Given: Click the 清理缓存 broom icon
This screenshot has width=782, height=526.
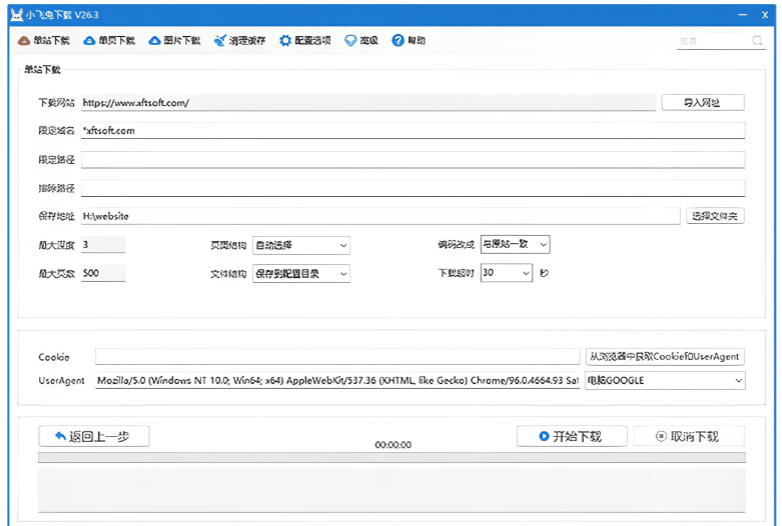Looking at the screenshot, I should tap(220, 41).
